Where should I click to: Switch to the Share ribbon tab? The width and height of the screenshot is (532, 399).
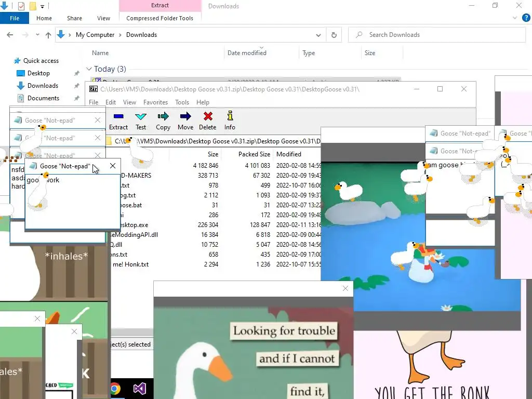point(74,18)
